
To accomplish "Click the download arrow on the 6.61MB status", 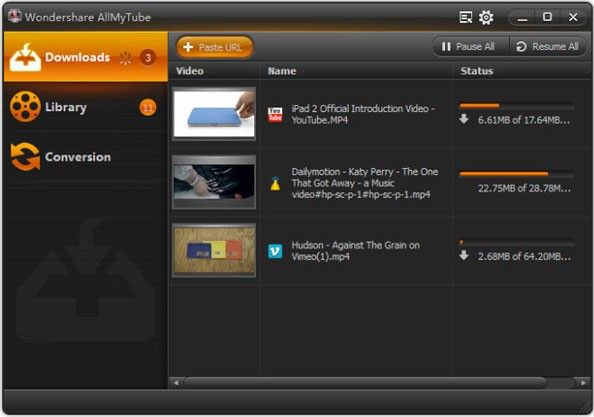I will point(464,119).
